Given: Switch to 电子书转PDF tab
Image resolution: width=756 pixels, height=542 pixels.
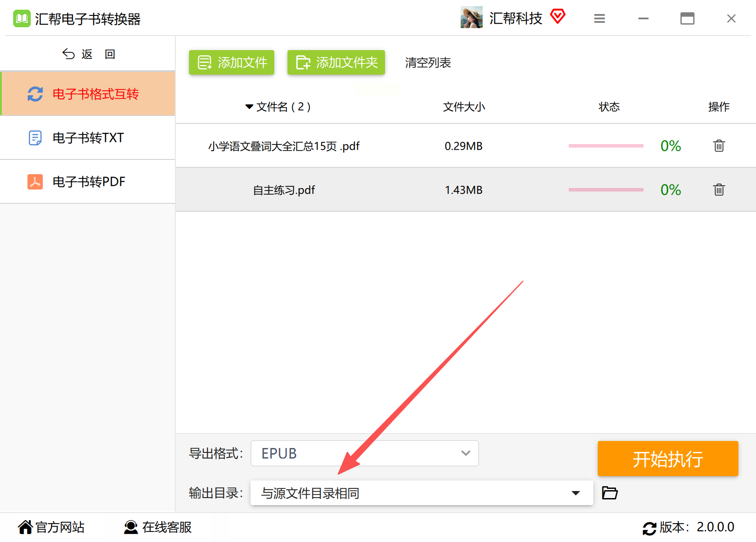Looking at the screenshot, I should [88, 182].
